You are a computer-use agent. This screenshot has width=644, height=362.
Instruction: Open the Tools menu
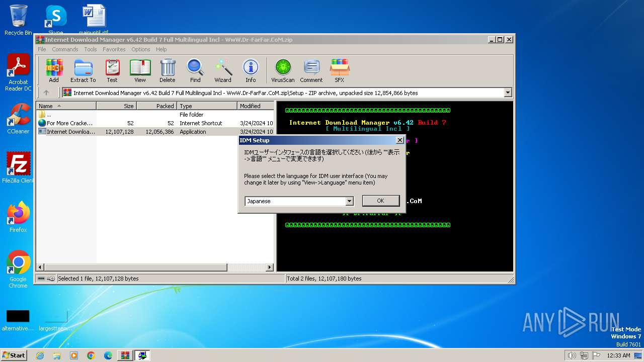(x=91, y=49)
